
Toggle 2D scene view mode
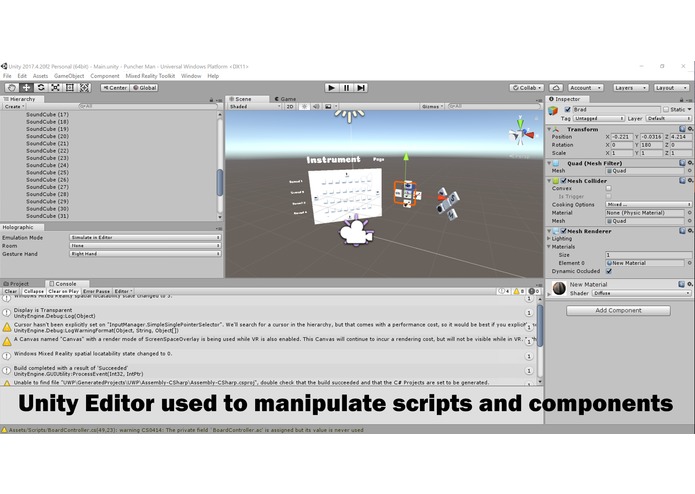[x=290, y=106]
